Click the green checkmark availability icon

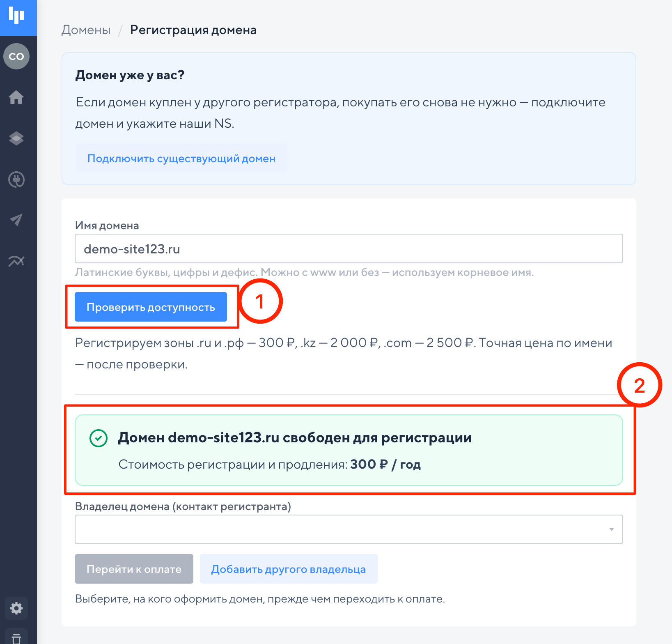tap(99, 438)
